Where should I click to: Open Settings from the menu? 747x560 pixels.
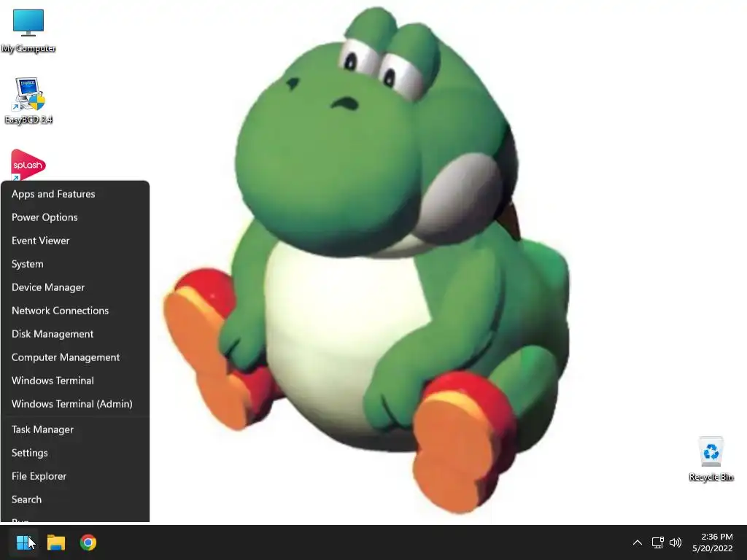click(x=75, y=453)
